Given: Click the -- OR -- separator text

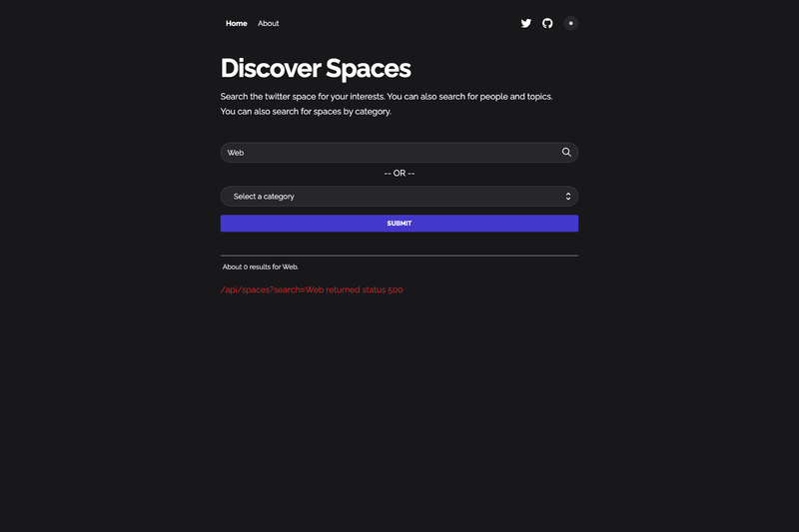Looking at the screenshot, I should (x=399, y=174).
